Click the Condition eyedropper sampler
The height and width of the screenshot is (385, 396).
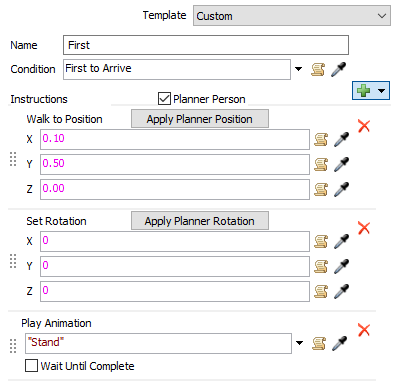pyautogui.click(x=338, y=69)
